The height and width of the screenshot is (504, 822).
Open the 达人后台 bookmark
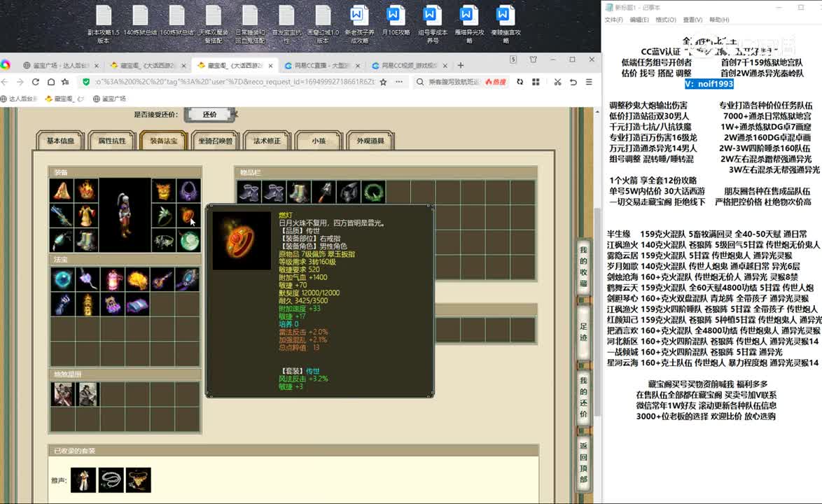[19, 99]
